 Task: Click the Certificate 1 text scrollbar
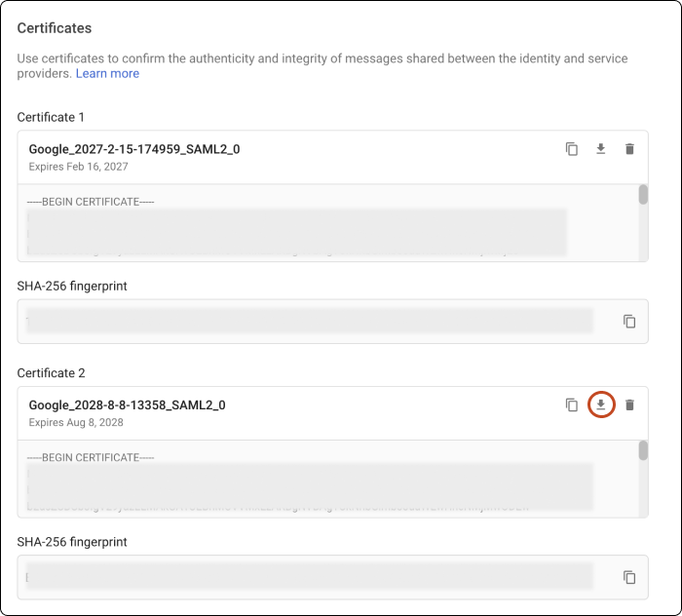pos(643,195)
